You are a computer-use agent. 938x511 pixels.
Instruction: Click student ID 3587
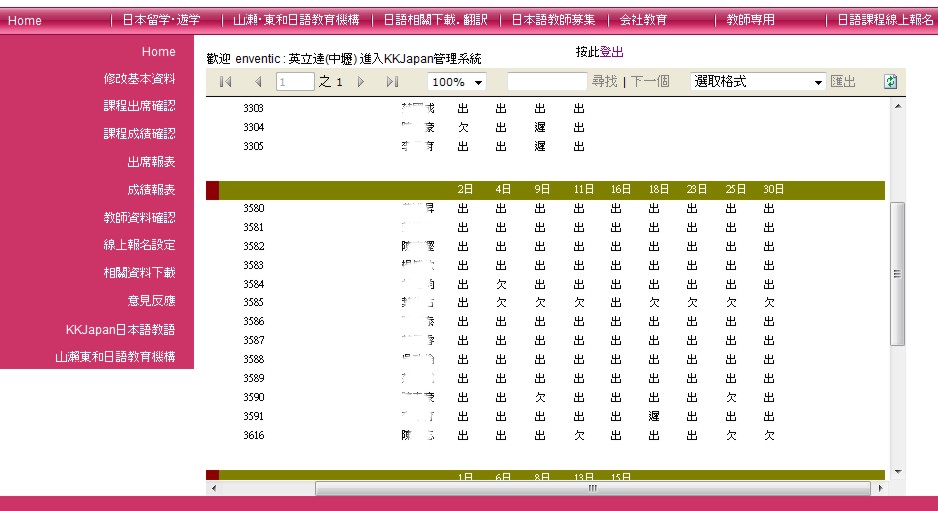coord(254,340)
